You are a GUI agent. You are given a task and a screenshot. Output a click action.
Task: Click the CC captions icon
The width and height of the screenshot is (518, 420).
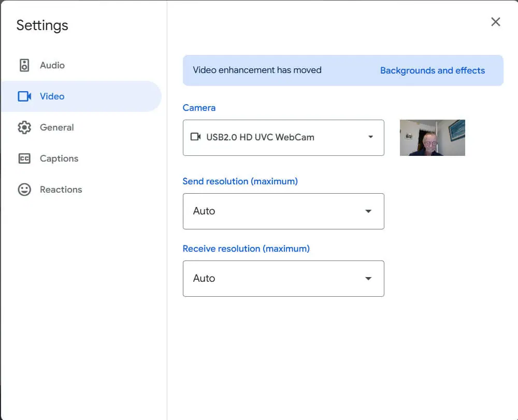point(24,158)
